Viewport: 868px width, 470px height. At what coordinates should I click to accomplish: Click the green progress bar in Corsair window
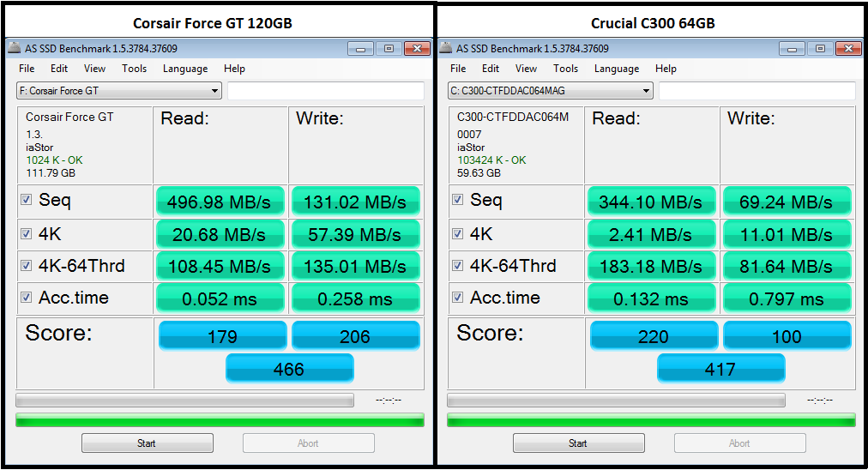click(x=220, y=420)
